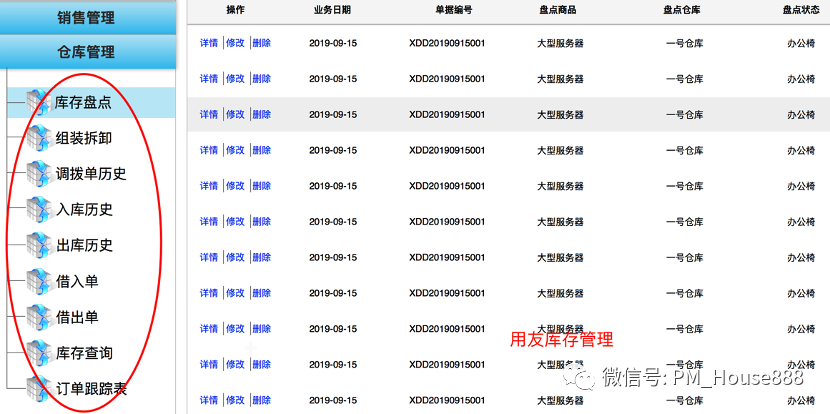Click the 订单跟踪表 cube icon

[38, 389]
